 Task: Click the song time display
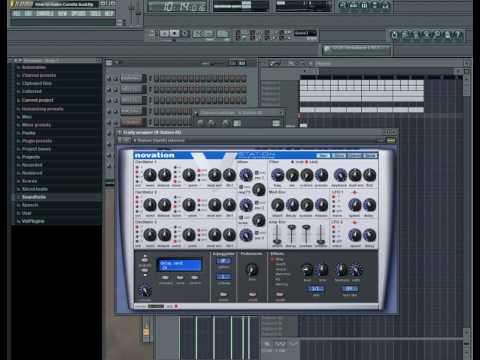(x=178, y=7)
